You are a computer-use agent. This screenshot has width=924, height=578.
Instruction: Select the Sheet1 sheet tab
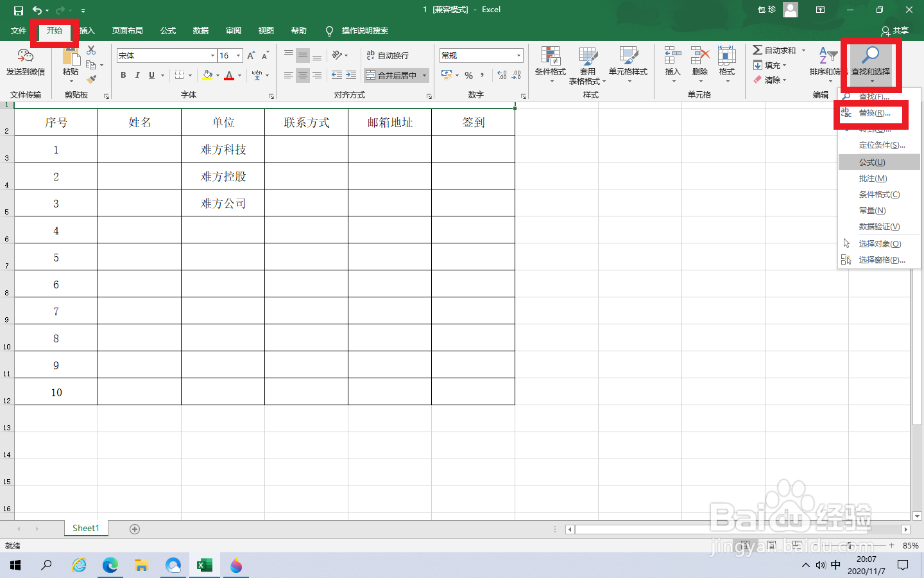(x=86, y=529)
